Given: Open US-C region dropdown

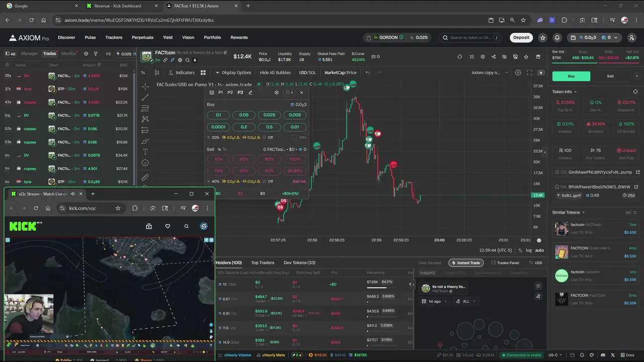Looking at the screenshot, I should coord(555,355).
